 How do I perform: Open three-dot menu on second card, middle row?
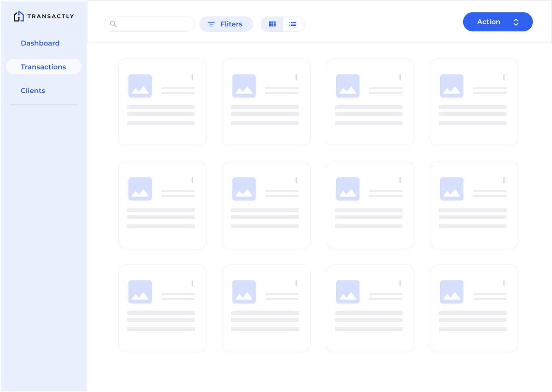[296, 180]
